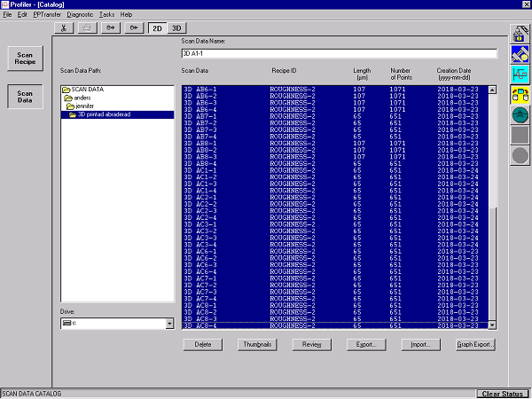
Task: Open the stylus arm icon in right sidebar
Action: 520,54
